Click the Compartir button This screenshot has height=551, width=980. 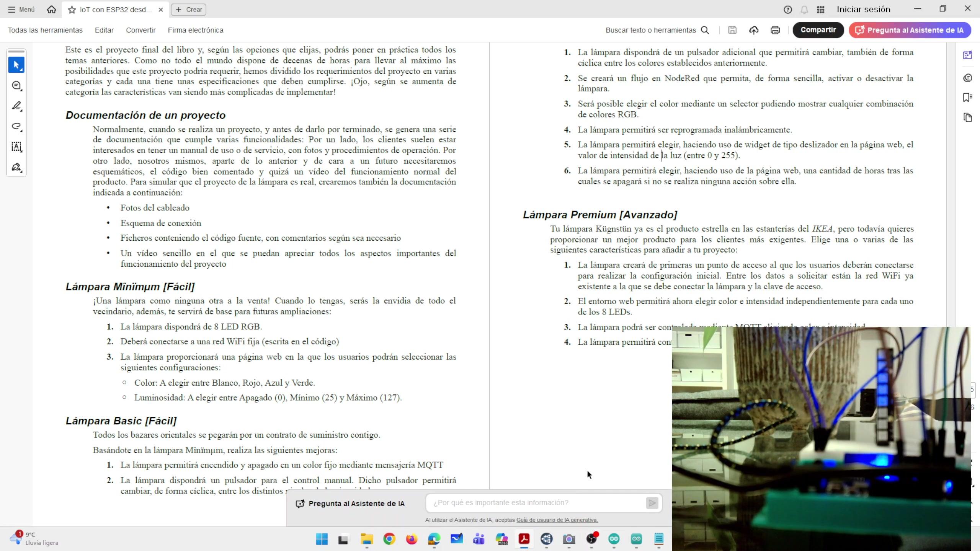(x=818, y=30)
